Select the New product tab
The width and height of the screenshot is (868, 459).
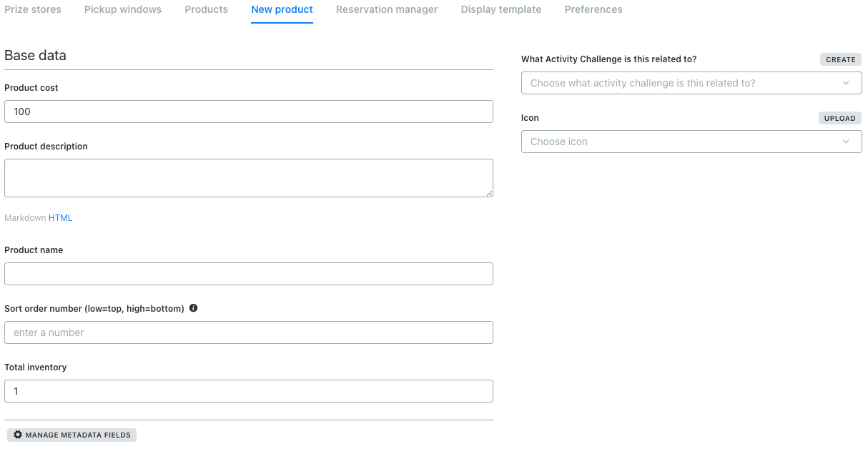(x=282, y=10)
